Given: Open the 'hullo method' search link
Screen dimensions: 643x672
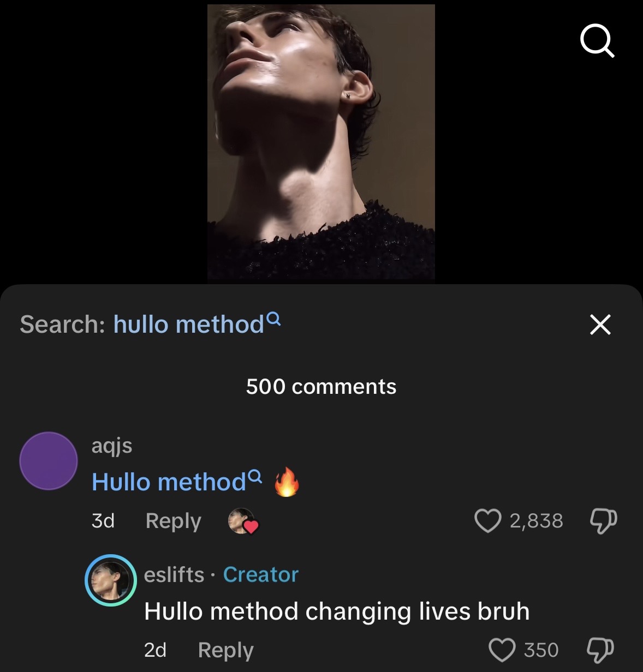Looking at the screenshot, I should pos(188,325).
